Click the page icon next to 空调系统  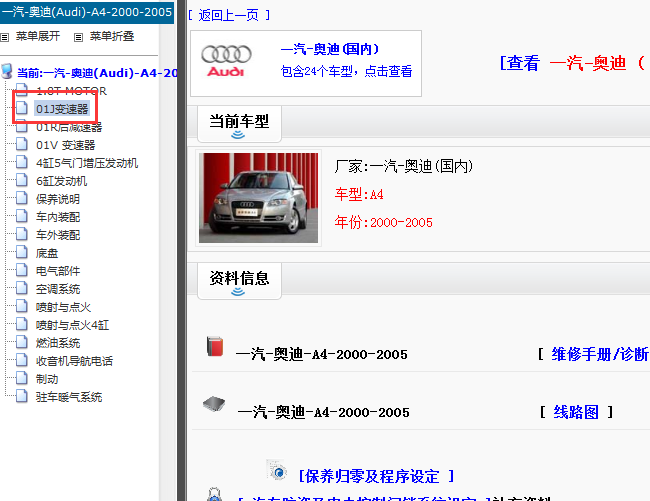22,288
